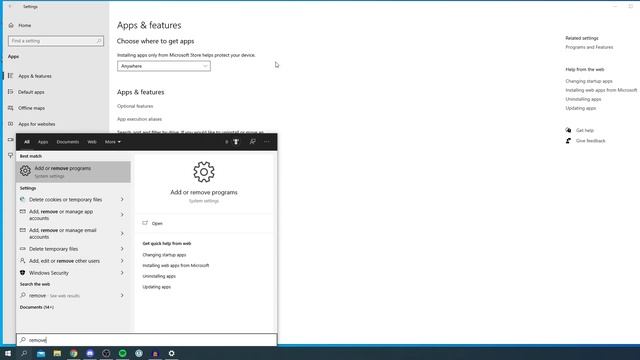Open the Settings gear in the taskbar
The image size is (640, 360).
[x=171, y=353]
